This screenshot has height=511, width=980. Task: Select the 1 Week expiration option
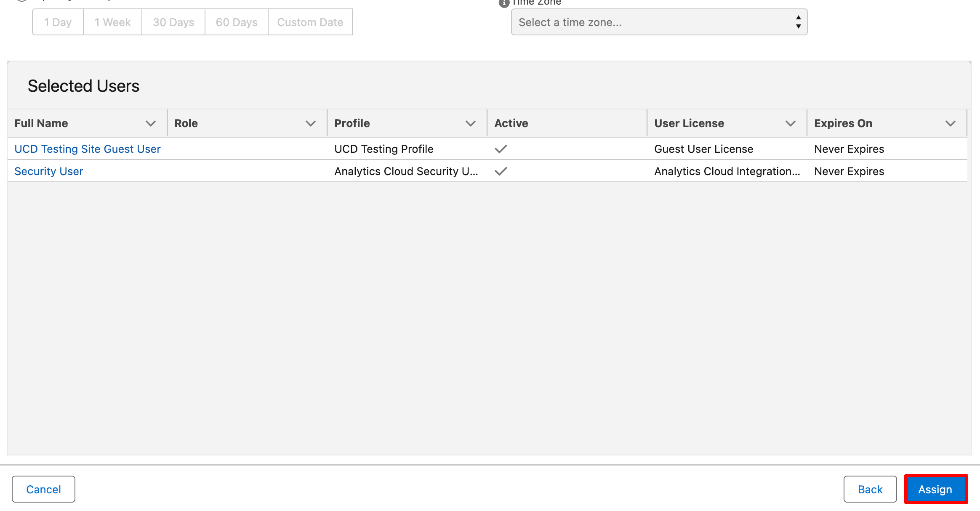112,22
